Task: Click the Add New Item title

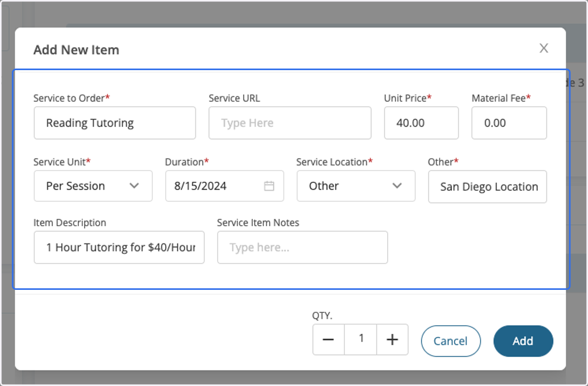Action: coord(76,50)
